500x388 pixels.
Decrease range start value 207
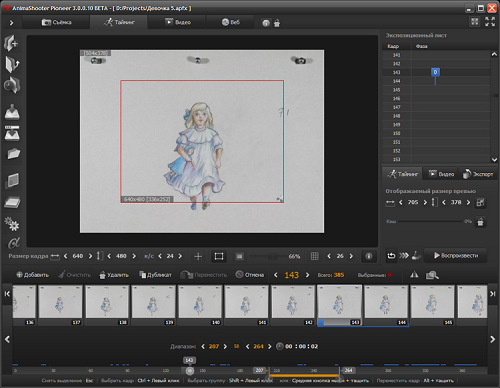[x=203, y=347]
